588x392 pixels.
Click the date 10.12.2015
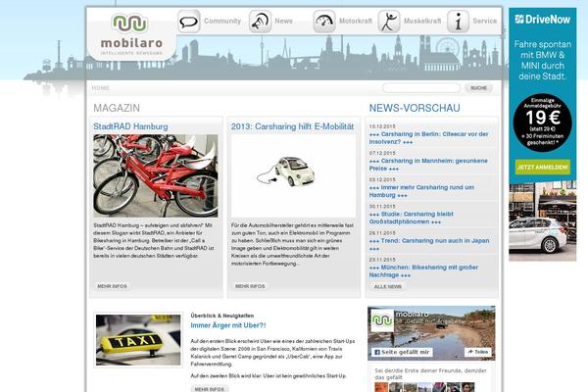(382, 126)
